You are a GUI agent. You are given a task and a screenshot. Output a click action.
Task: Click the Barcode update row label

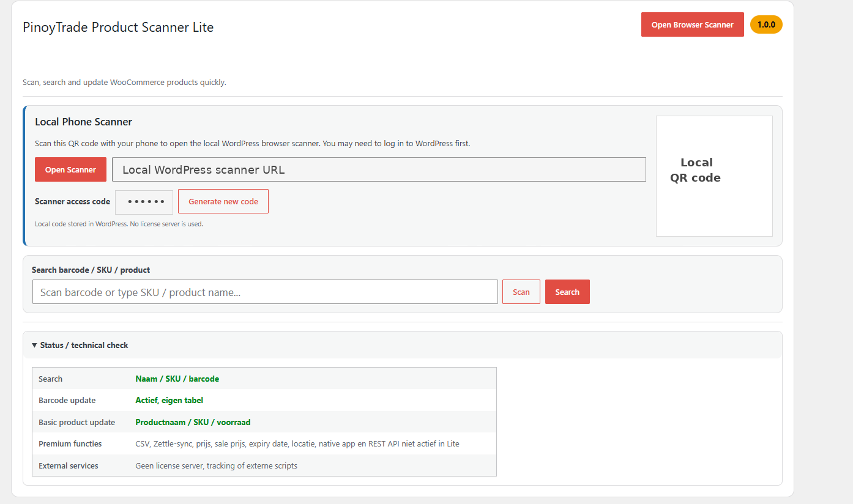tap(67, 400)
